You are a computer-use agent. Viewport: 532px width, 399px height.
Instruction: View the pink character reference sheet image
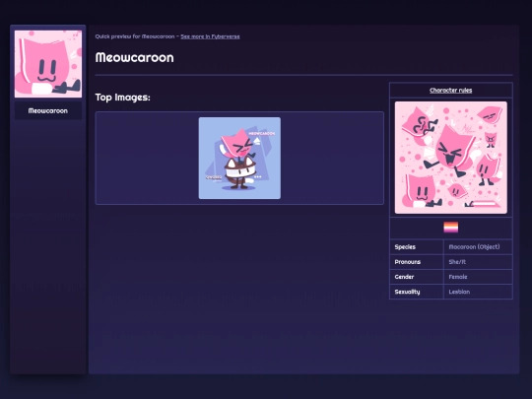pyautogui.click(x=451, y=158)
